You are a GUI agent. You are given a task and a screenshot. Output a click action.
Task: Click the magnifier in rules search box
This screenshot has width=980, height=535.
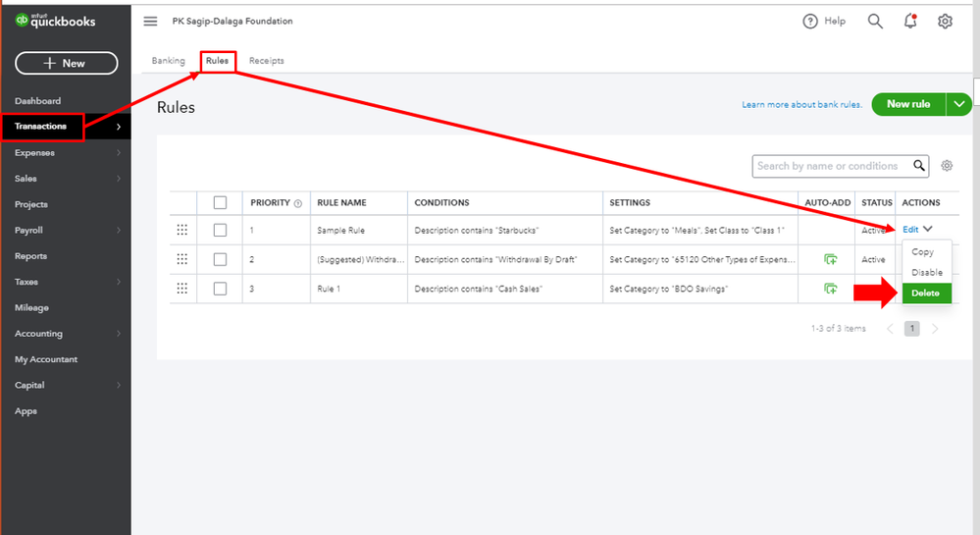919,166
